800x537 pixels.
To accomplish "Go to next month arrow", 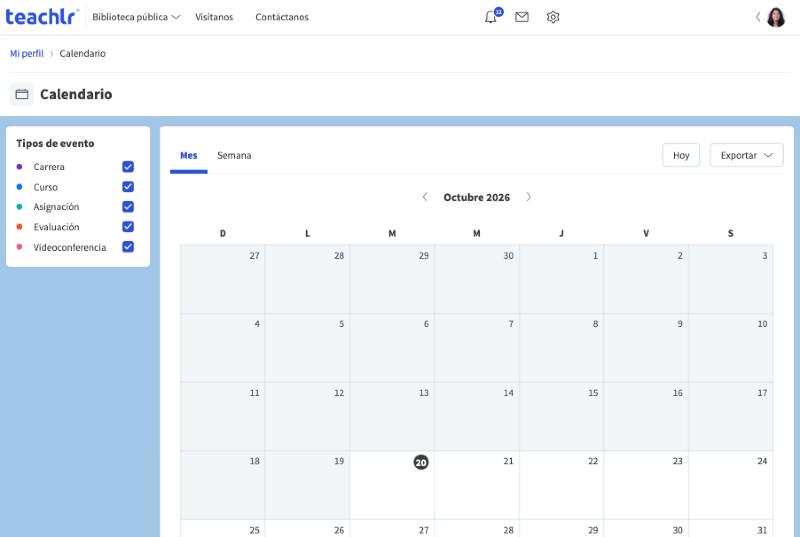I will pyautogui.click(x=528, y=197).
